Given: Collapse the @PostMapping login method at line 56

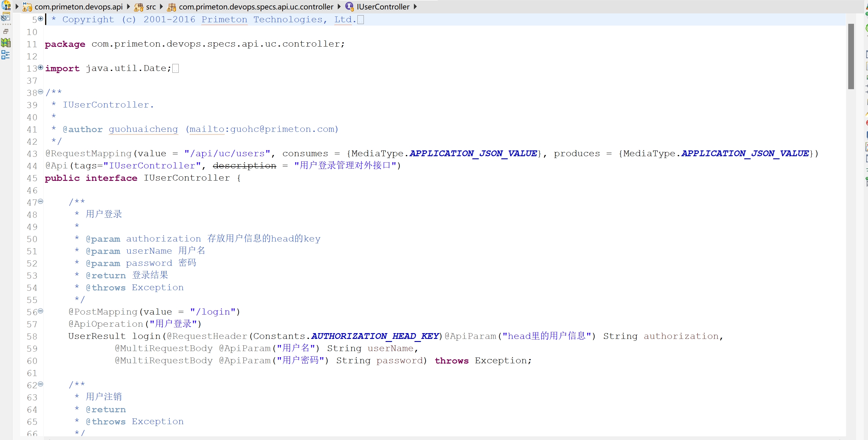Looking at the screenshot, I should click(40, 311).
